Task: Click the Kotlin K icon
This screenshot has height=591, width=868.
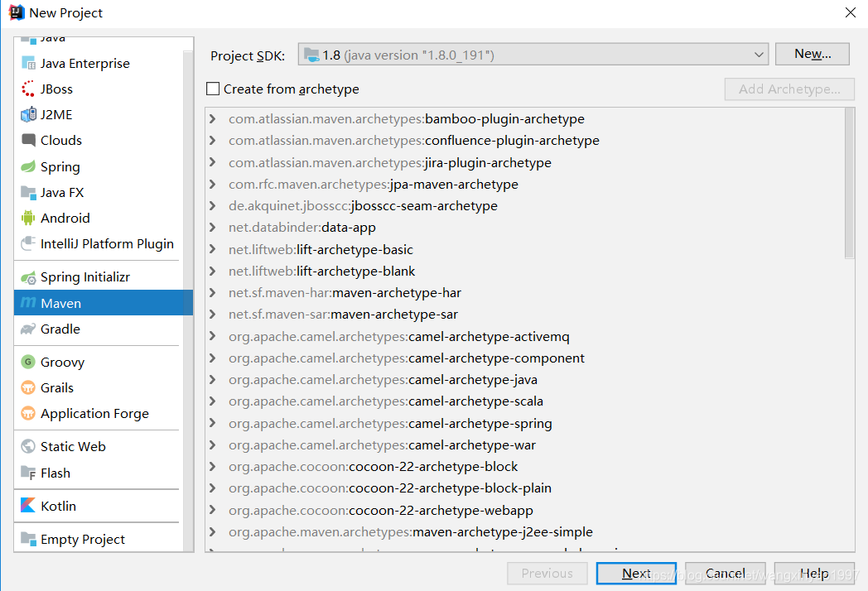Action: pyautogui.click(x=28, y=505)
